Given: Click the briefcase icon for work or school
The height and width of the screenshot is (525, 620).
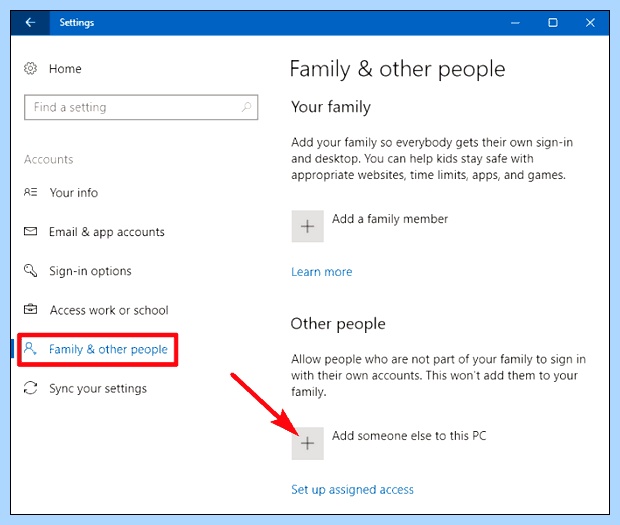Looking at the screenshot, I should [x=30, y=309].
